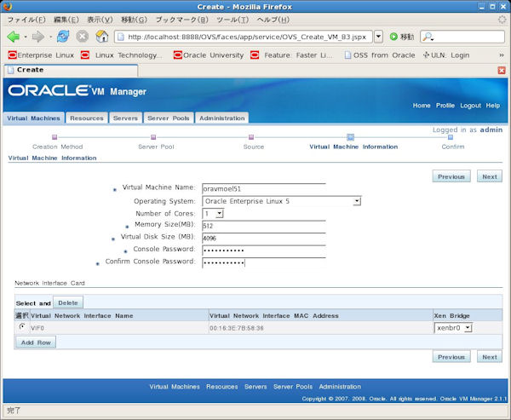Open the Resources tab

[86, 118]
